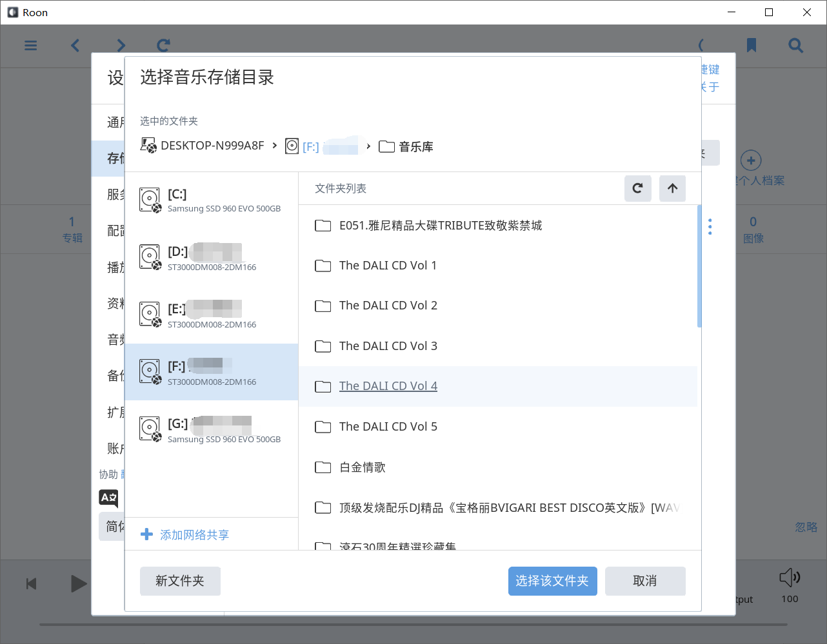Open the language translate icon in settings

pyautogui.click(x=108, y=498)
